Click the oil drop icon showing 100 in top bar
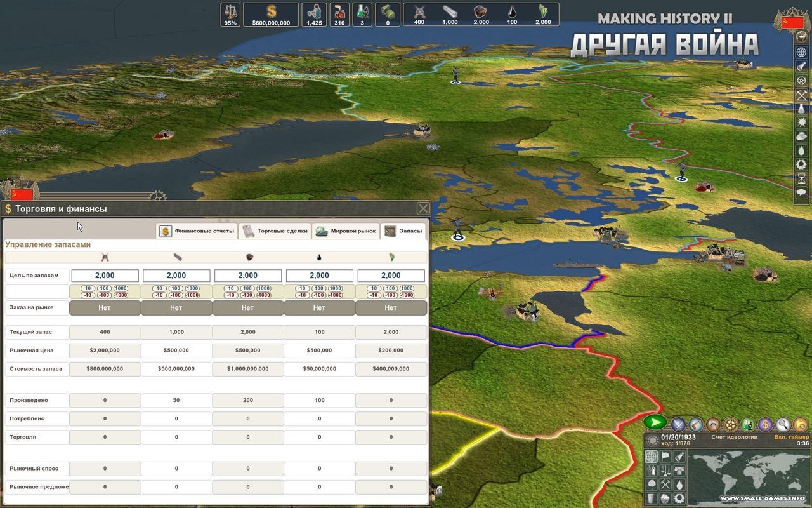The image size is (812, 508). [512, 11]
